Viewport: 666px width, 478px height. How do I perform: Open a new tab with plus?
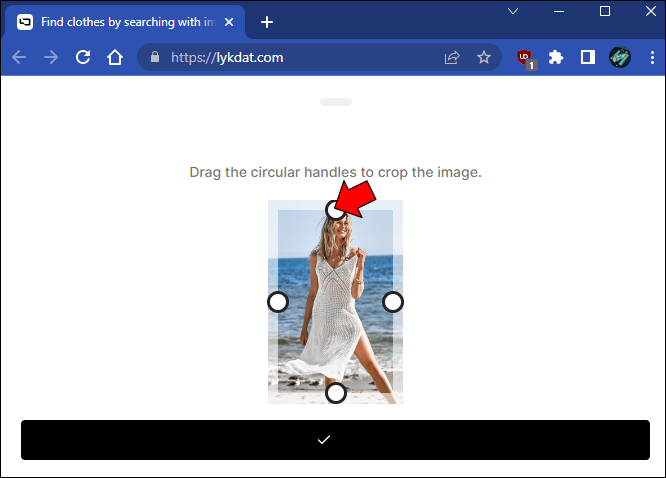coord(267,22)
